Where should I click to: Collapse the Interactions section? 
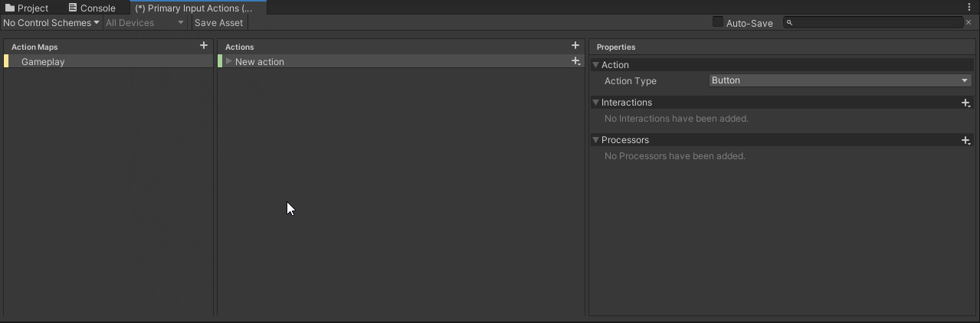tap(596, 103)
